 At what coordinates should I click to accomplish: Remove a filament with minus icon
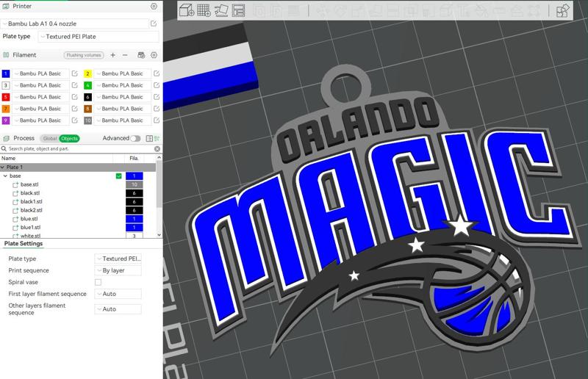pos(125,55)
